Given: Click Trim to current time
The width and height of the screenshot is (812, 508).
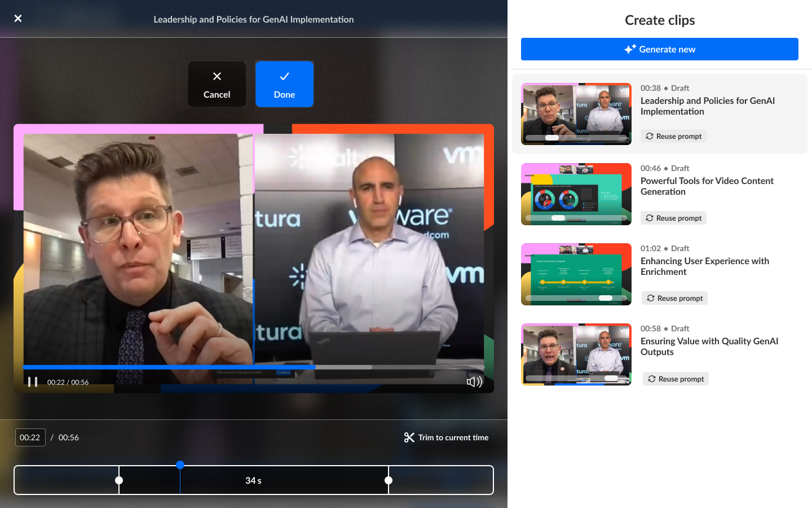Looking at the screenshot, I should [447, 437].
